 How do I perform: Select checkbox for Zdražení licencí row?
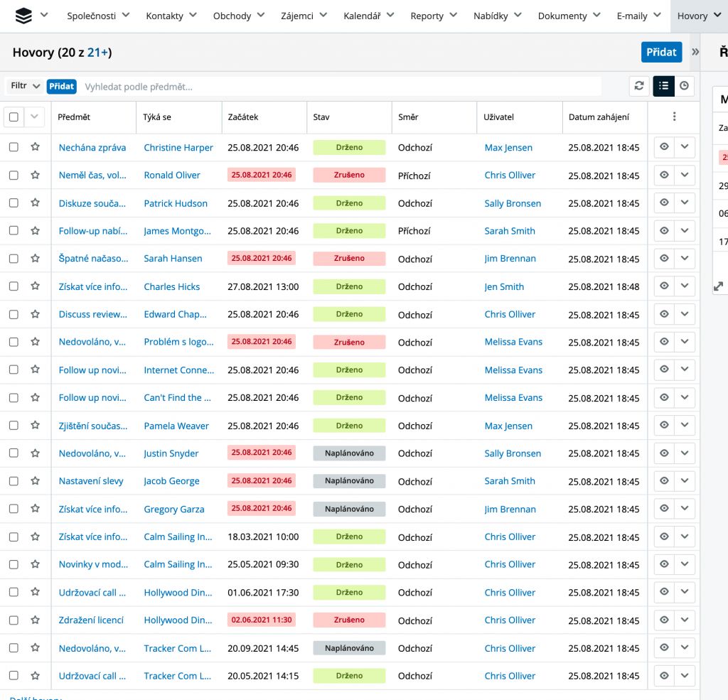pos(14,620)
